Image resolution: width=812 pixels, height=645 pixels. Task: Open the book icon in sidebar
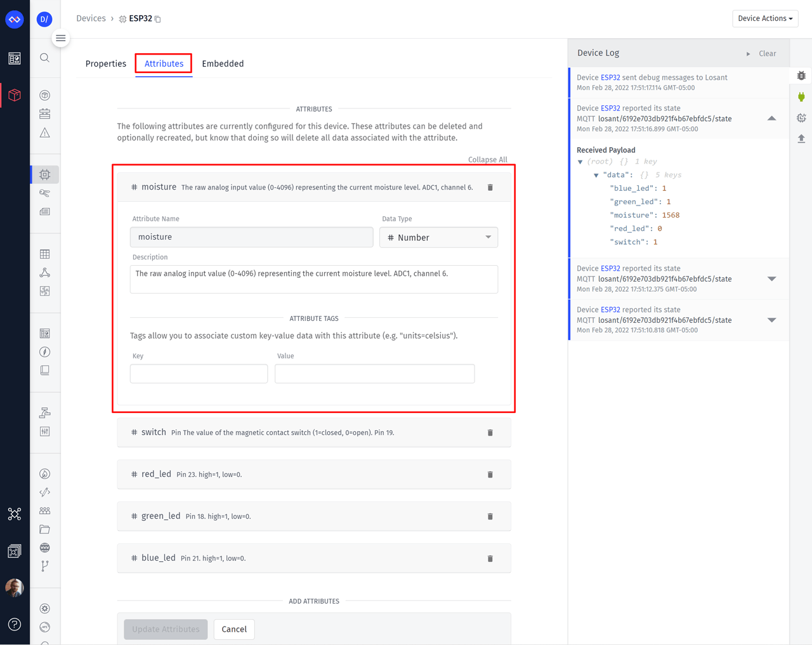(44, 370)
